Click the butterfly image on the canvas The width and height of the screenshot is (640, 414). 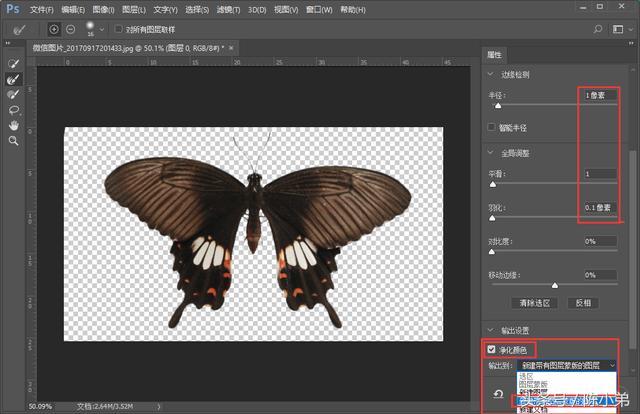click(x=257, y=243)
